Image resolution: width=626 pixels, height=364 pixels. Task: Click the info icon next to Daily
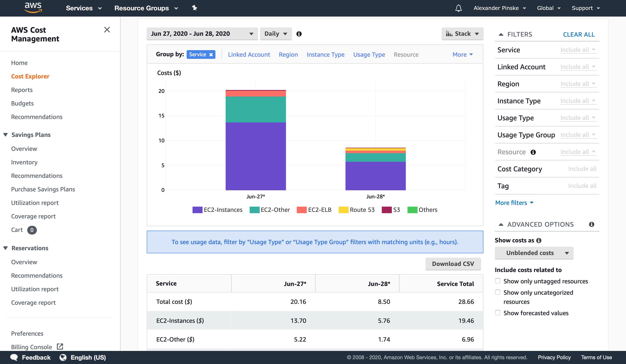[x=299, y=34]
